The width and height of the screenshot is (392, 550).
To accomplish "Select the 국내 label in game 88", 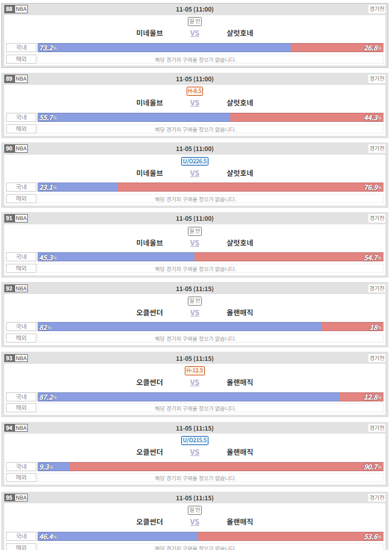I will pyautogui.click(x=21, y=48).
